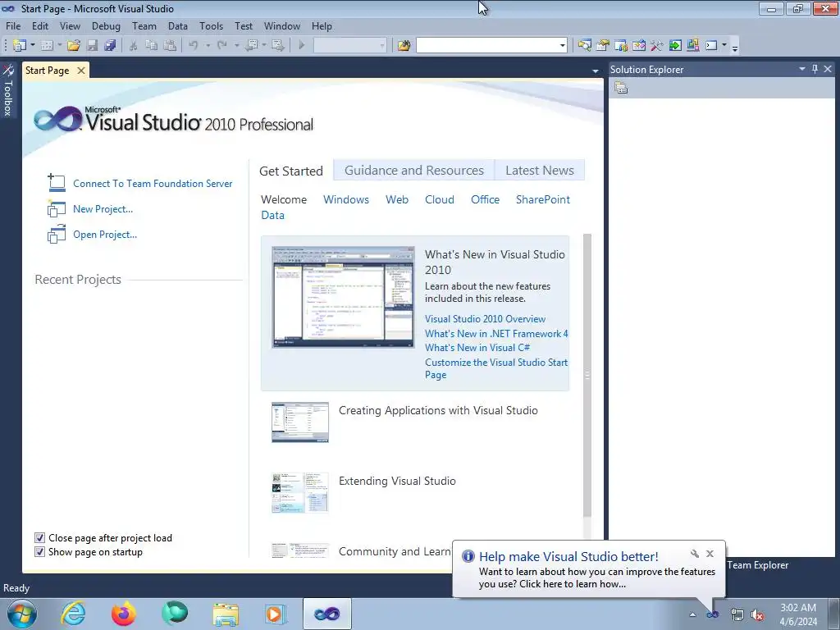Click the Start Debugging play icon
The height and width of the screenshot is (630, 840).
click(x=302, y=46)
